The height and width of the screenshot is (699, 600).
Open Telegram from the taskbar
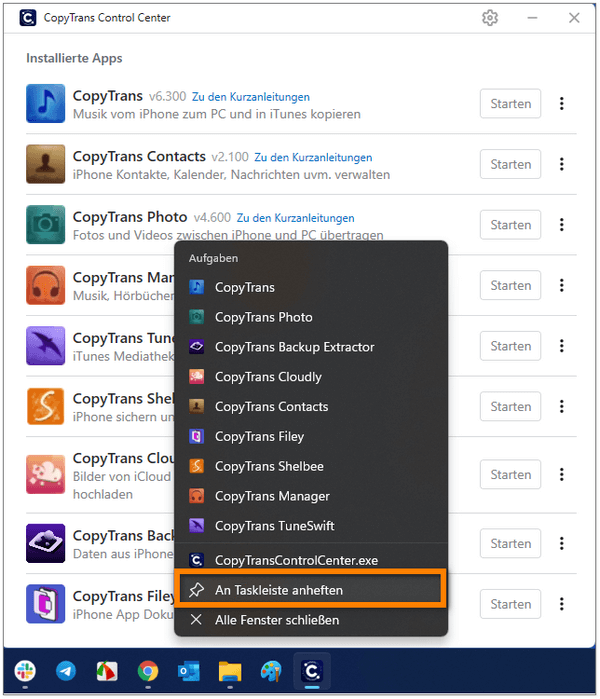(66, 671)
